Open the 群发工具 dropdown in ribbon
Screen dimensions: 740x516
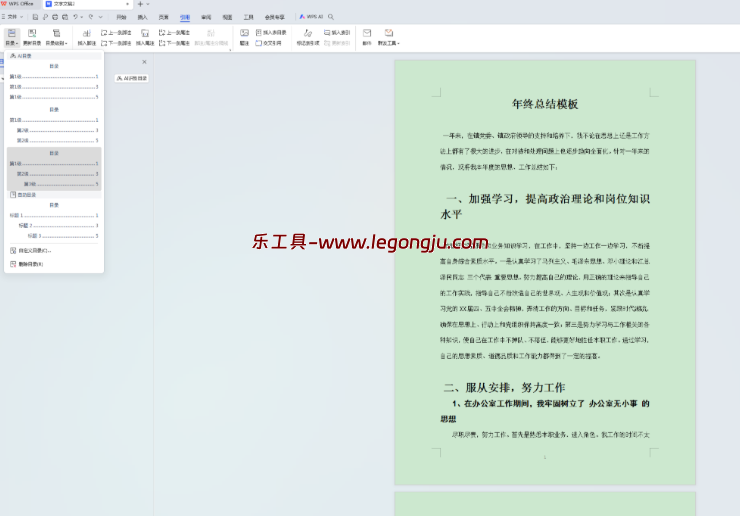point(388,37)
